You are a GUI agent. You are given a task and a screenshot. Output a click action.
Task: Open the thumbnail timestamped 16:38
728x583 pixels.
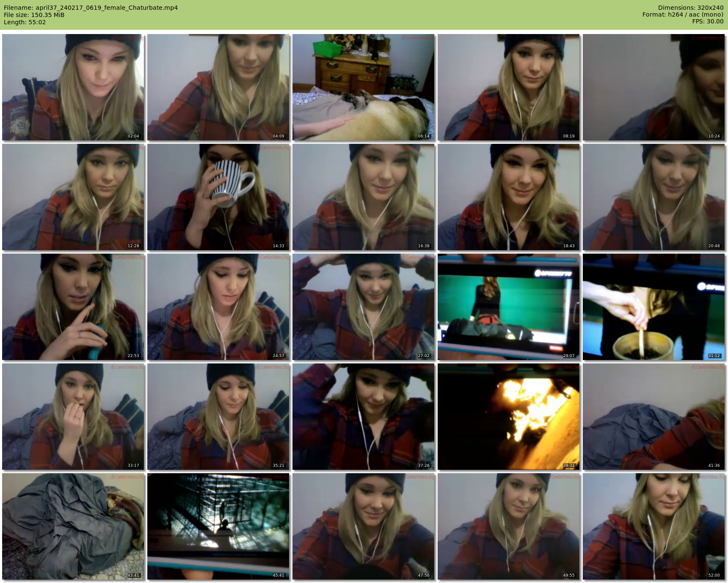[363, 197]
